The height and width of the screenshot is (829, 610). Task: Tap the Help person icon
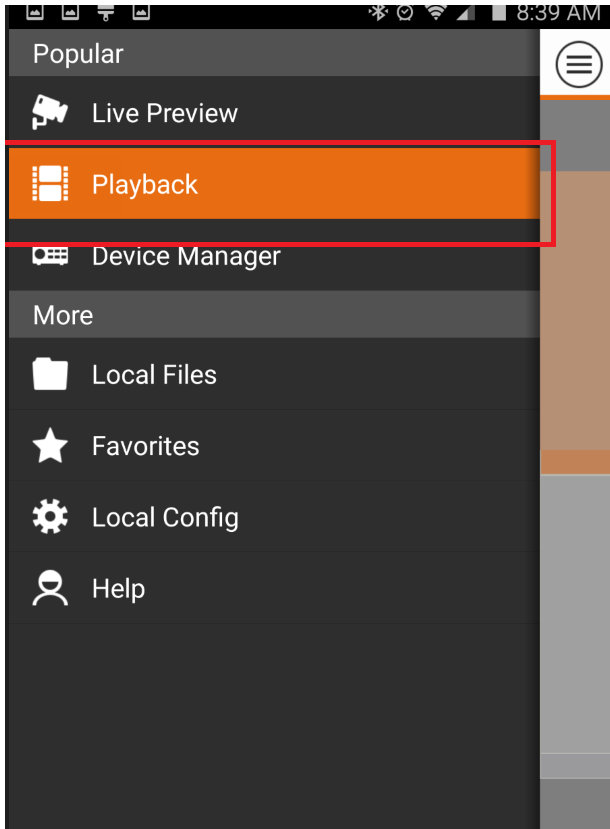pyautogui.click(x=50, y=589)
